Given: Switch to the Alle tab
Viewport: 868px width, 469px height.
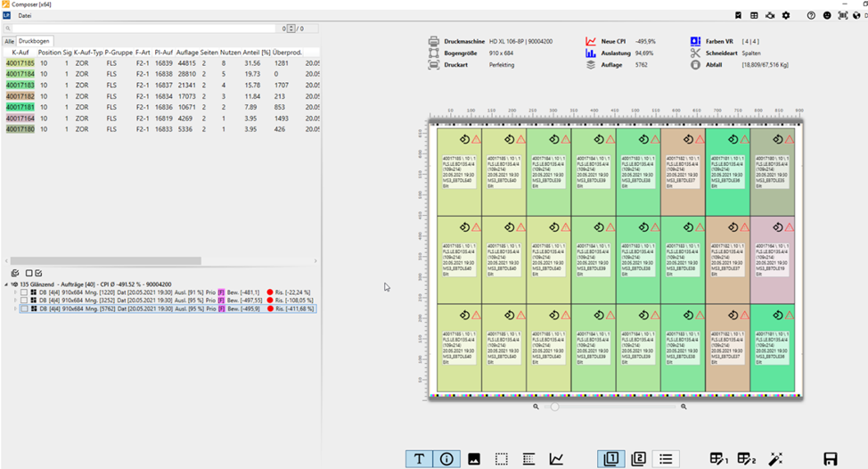Looking at the screenshot, I should pyautogui.click(x=9, y=41).
